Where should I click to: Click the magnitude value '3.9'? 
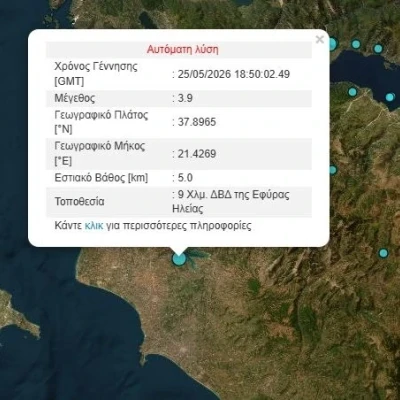point(185,98)
